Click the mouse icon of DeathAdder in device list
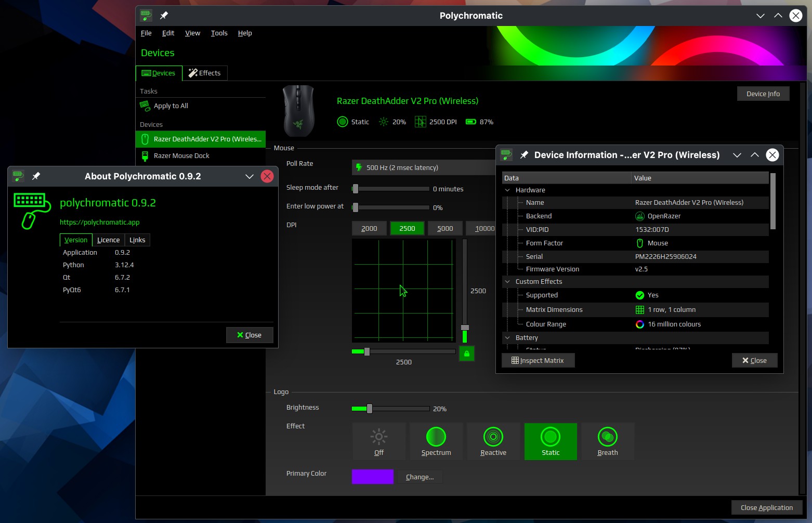The height and width of the screenshot is (523, 812). point(145,139)
